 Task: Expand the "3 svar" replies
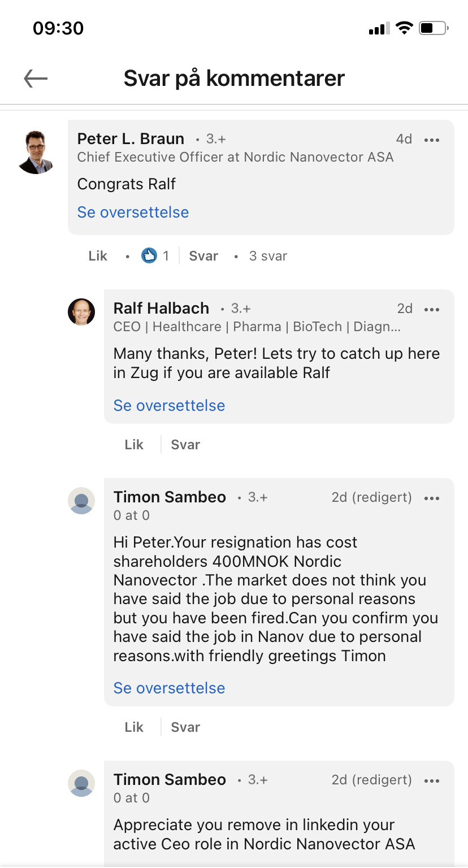268,256
